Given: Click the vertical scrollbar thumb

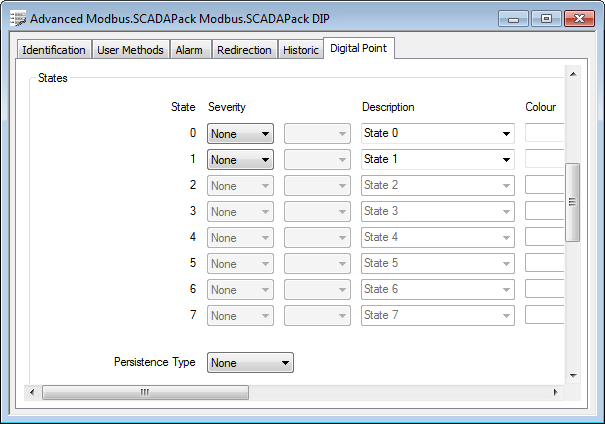Looking at the screenshot, I should pos(573,202).
